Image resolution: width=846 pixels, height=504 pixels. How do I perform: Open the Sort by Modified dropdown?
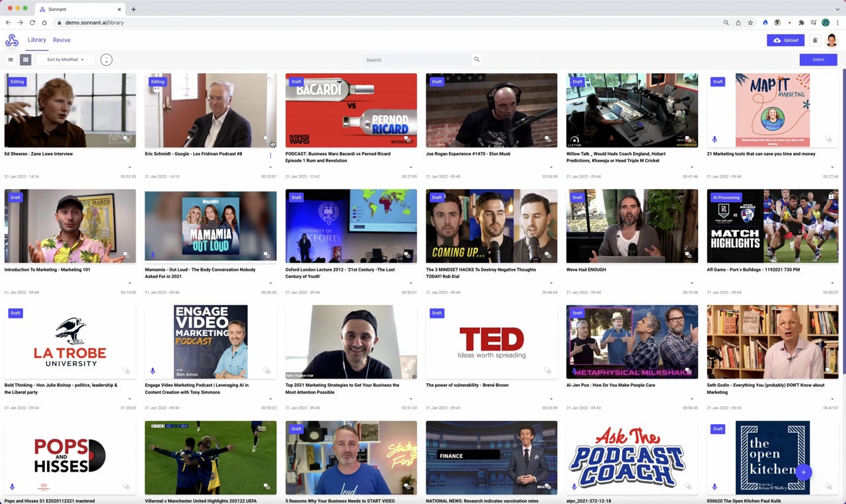[x=65, y=59]
